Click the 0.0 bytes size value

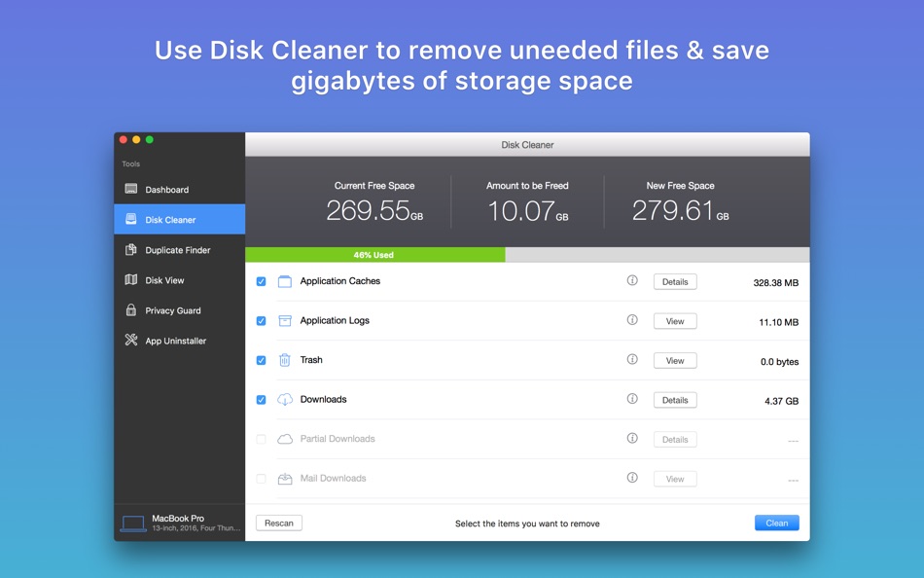[x=779, y=362]
